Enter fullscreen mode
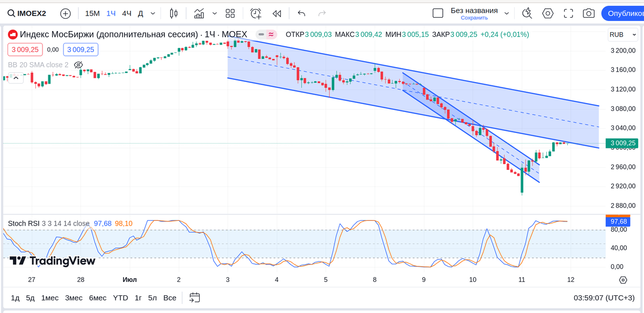644x313 pixels. click(568, 13)
